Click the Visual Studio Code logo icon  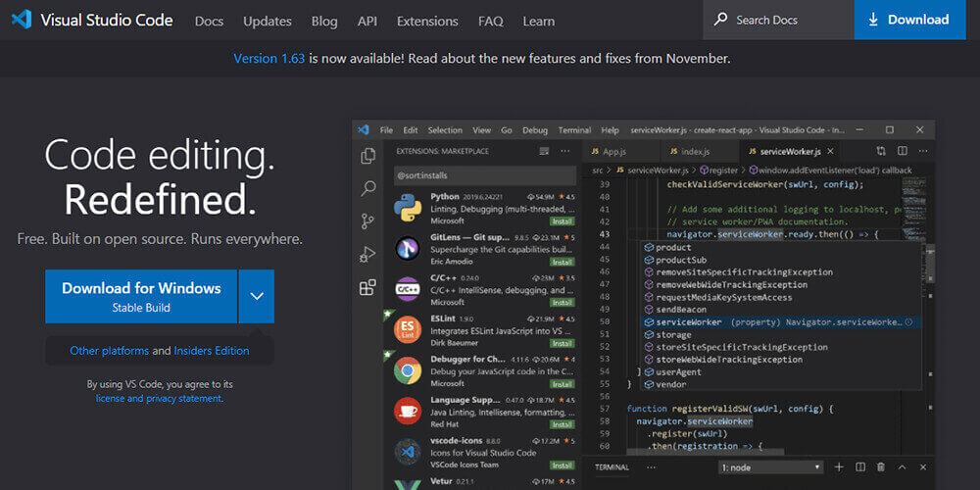(x=22, y=20)
